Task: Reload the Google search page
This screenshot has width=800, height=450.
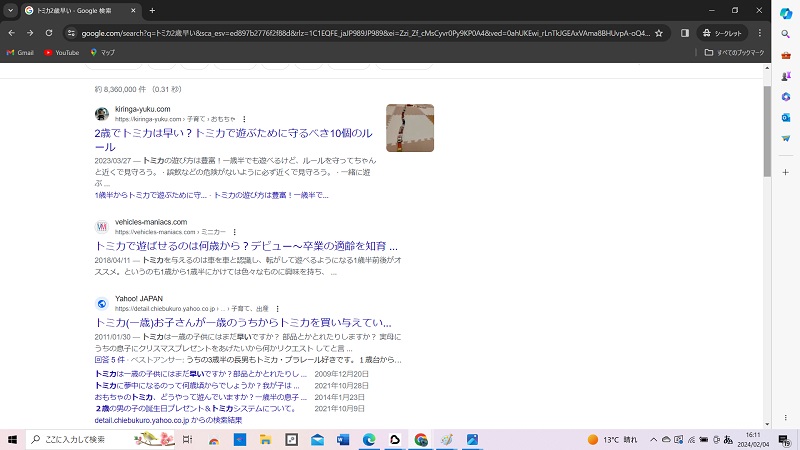Action: point(49,33)
